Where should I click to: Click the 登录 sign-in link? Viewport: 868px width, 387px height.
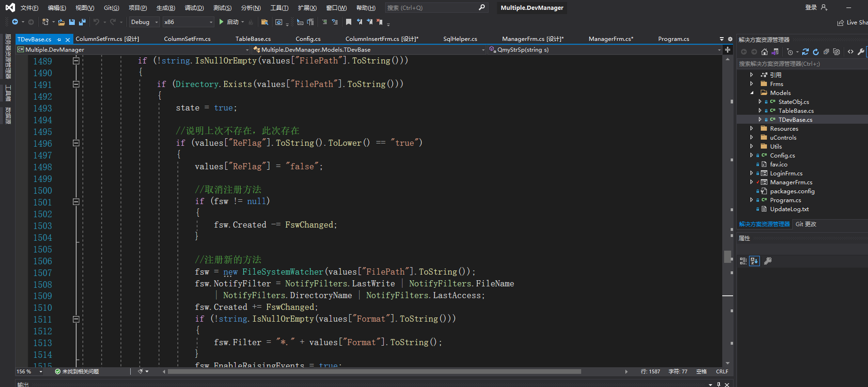pos(811,8)
